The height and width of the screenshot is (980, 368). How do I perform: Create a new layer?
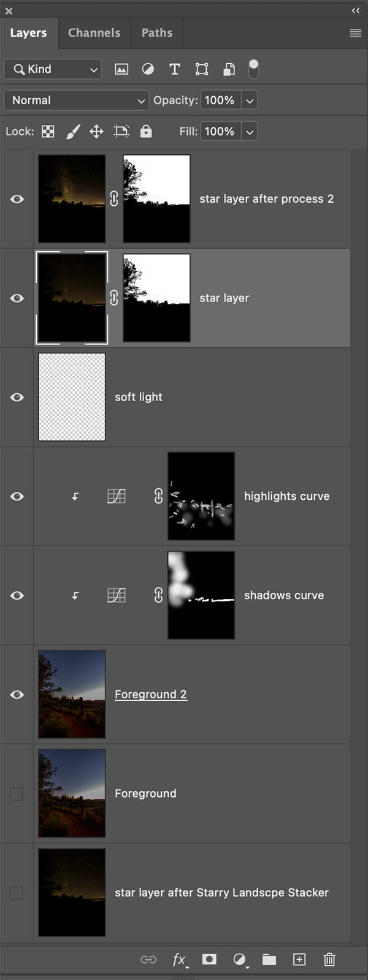pos(299,959)
